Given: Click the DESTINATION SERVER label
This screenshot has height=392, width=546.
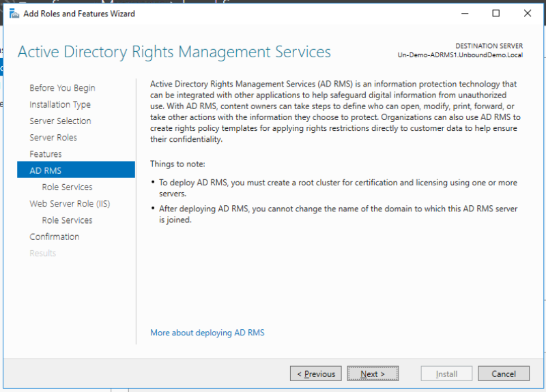Looking at the screenshot, I should coord(489,46).
